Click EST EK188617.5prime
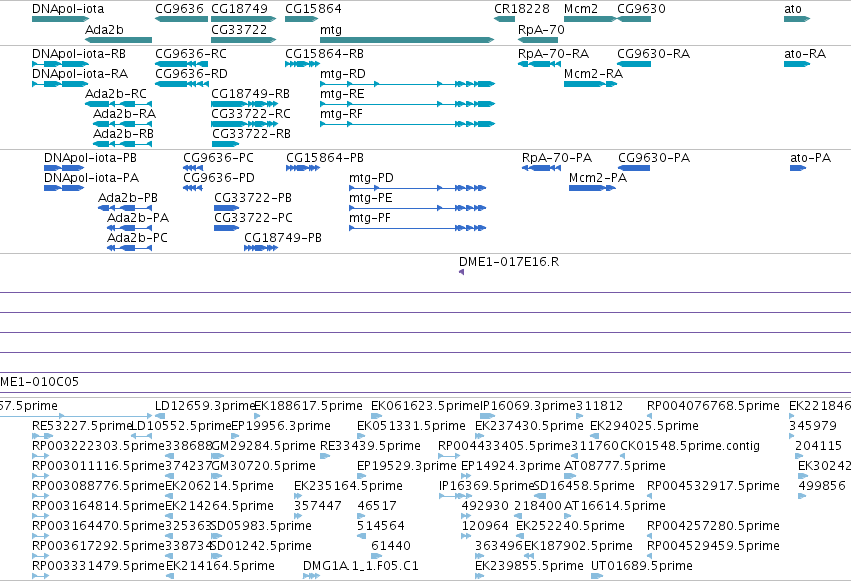This screenshot has width=851, height=581. [257, 416]
